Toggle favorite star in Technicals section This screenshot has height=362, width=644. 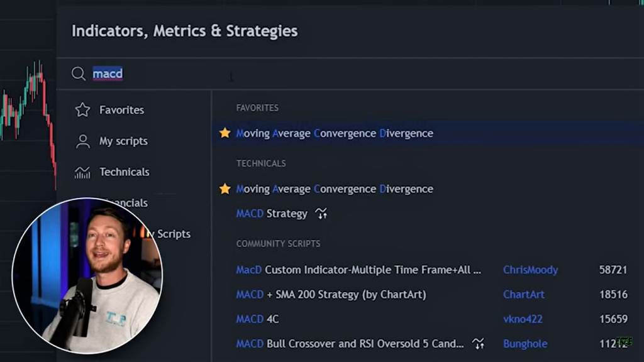(x=225, y=189)
